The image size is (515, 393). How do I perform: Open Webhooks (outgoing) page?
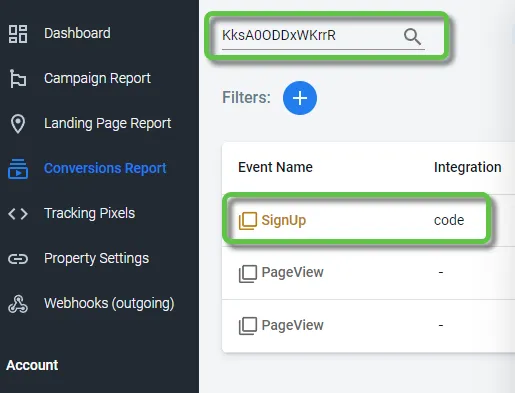pyautogui.click(x=109, y=304)
